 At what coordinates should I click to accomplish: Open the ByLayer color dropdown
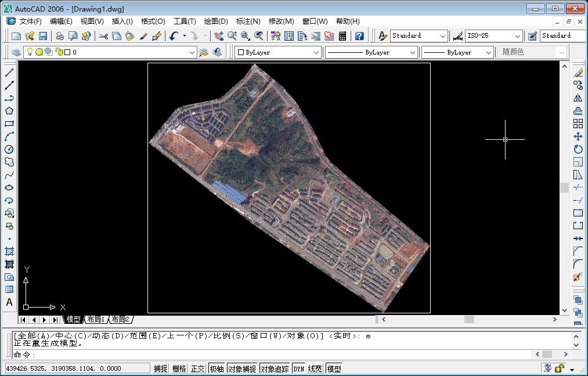[x=316, y=52]
